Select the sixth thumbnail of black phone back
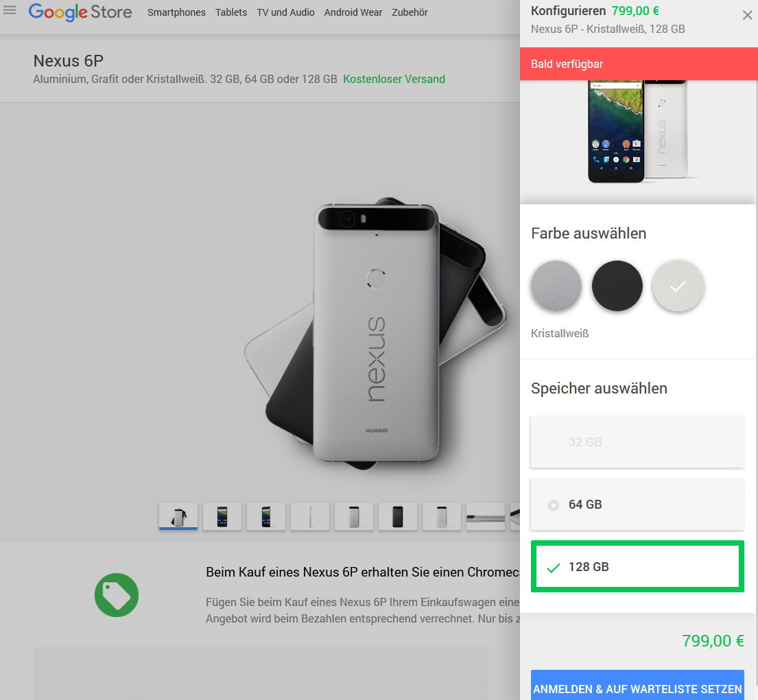 click(397, 516)
